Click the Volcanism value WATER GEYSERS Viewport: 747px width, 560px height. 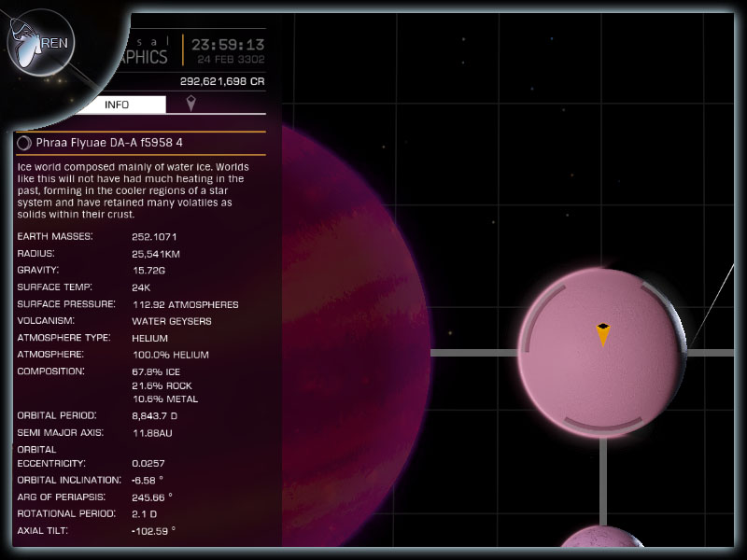pos(172,321)
